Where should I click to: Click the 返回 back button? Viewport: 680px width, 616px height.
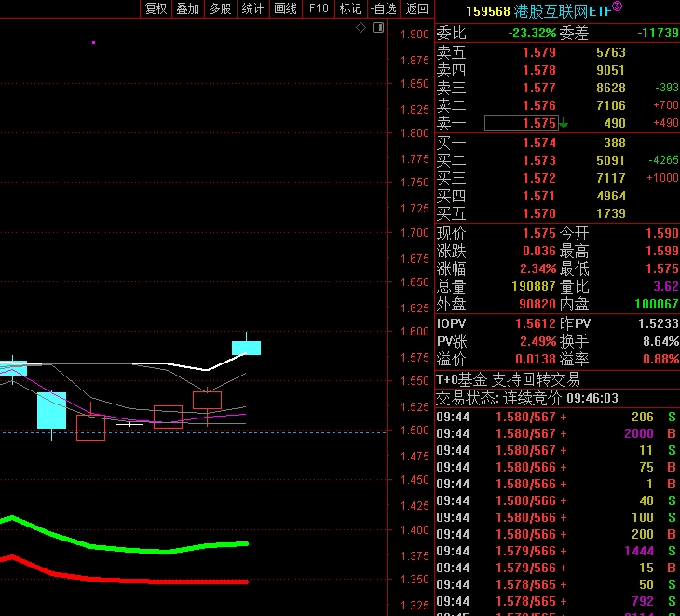(x=417, y=8)
